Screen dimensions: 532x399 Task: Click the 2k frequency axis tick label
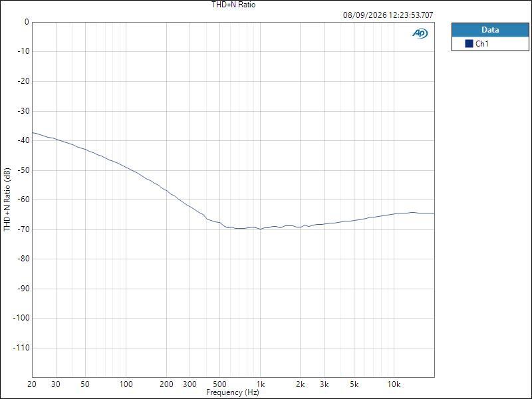point(301,384)
